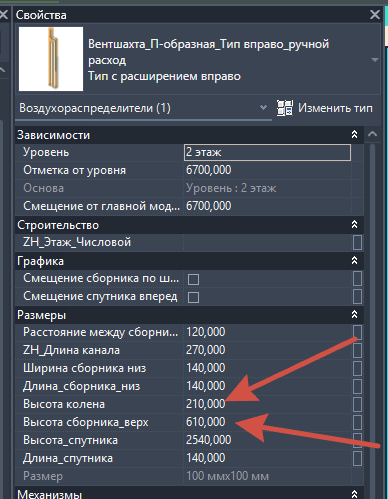The width and height of the screenshot is (388, 499).
Task: Collapse the Графика section
Action: (x=354, y=261)
